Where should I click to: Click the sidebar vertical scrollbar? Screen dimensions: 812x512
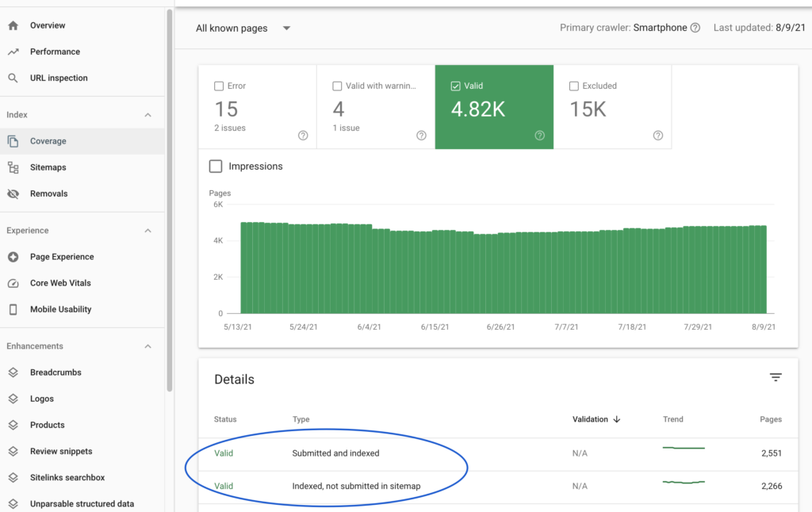coord(170,201)
